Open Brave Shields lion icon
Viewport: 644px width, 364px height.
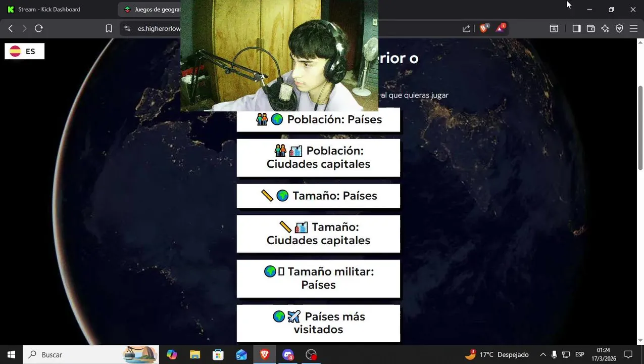point(484,28)
